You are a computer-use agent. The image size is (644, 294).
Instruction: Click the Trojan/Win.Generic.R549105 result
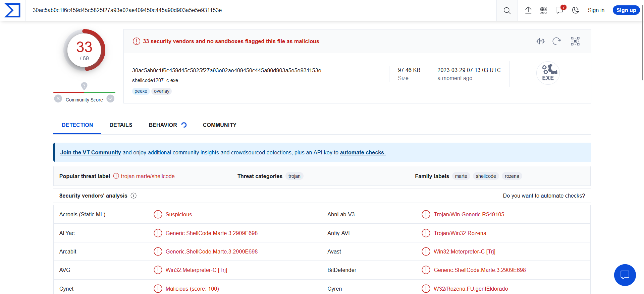pyautogui.click(x=469, y=214)
